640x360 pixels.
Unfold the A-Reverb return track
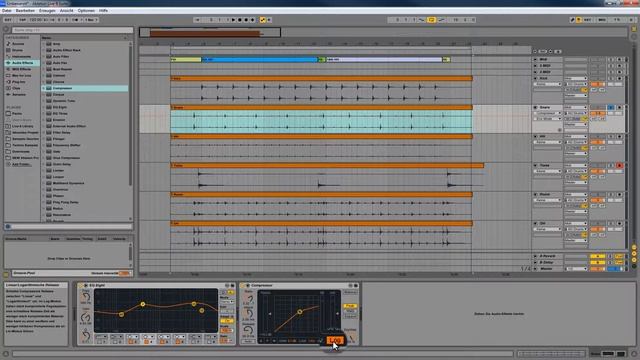(536, 256)
